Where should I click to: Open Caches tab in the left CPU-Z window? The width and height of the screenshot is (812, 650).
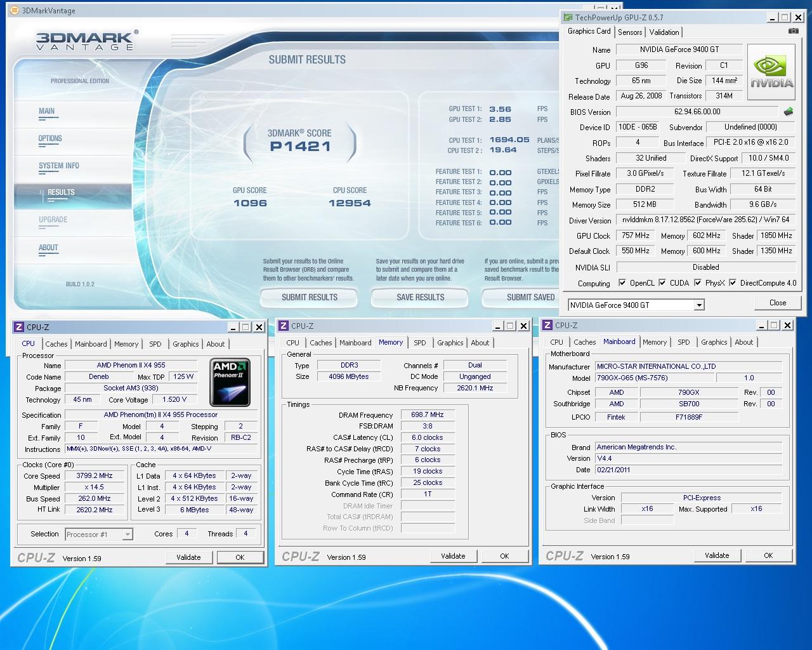pos(56,344)
